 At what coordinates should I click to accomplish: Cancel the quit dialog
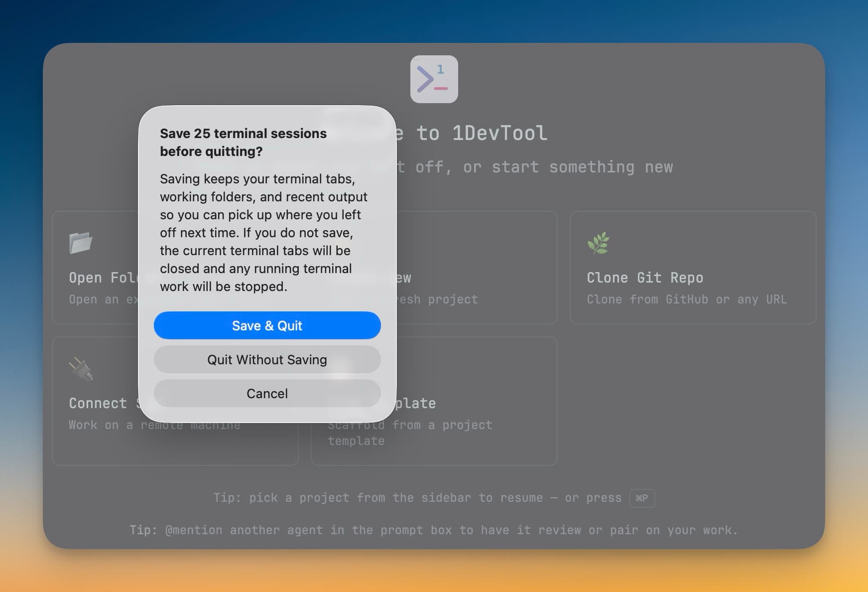point(267,393)
